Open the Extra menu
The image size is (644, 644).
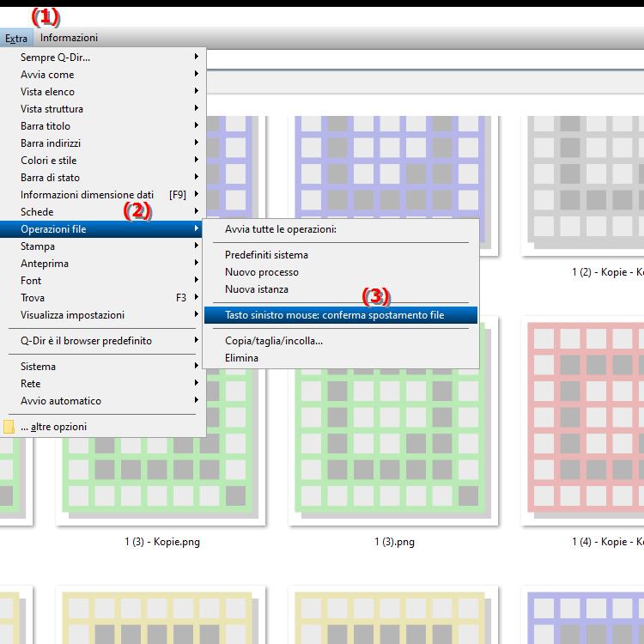click(x=16, y=38)
